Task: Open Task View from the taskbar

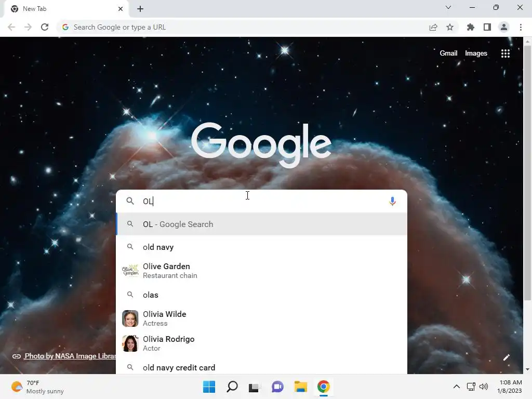Action: [254, 387]
